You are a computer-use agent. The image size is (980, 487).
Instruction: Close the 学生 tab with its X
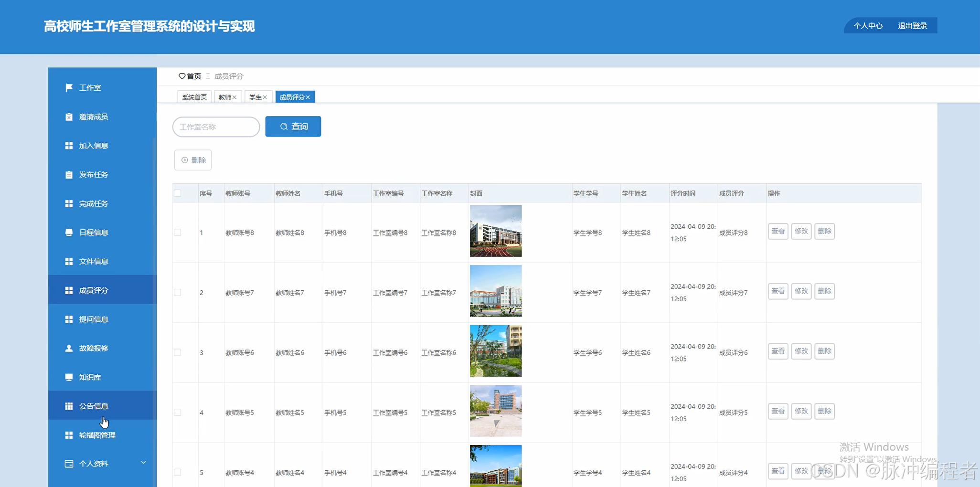[265, 97]
